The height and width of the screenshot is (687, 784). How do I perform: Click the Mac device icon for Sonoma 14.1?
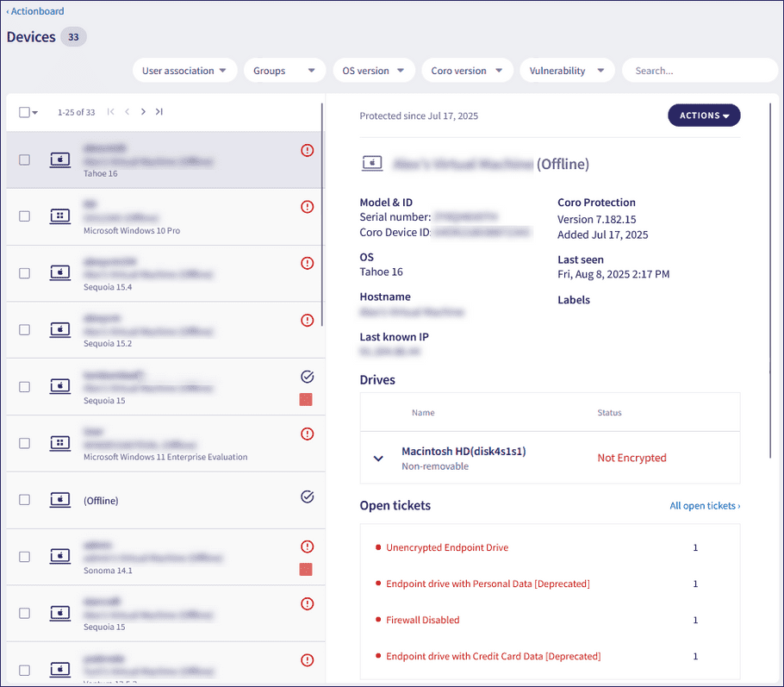pyautogui.click(x=59, y=557)
